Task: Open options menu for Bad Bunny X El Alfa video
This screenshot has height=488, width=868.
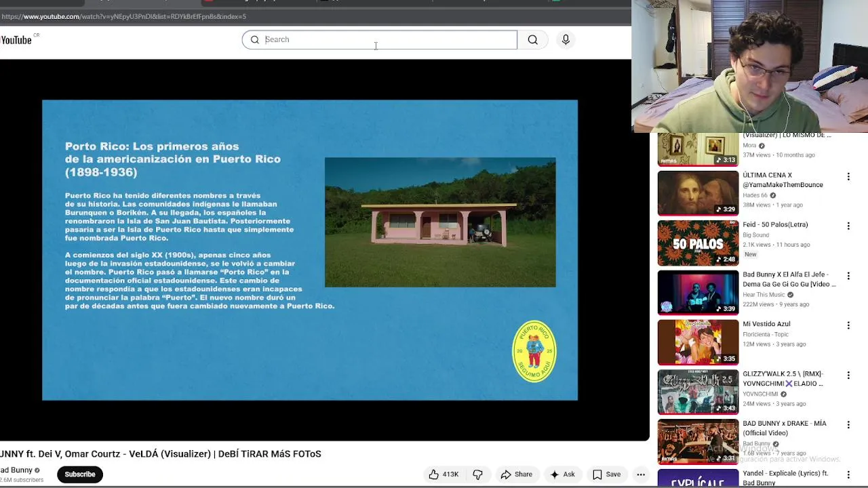Action: point(848,276)
